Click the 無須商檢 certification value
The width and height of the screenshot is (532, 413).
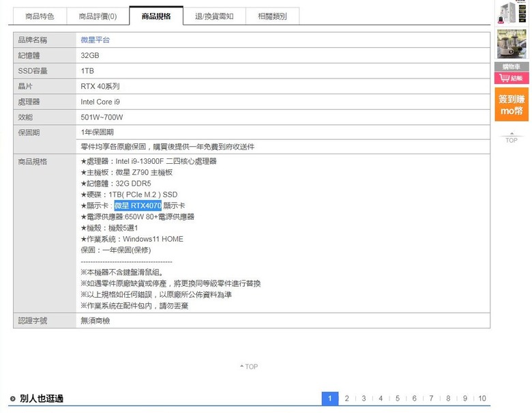pyautogui.click(x=95, y=321)
